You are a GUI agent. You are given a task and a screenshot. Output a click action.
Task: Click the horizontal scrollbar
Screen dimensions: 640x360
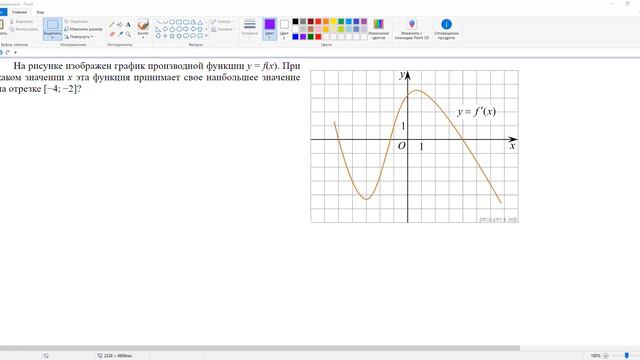click(260, 348)
